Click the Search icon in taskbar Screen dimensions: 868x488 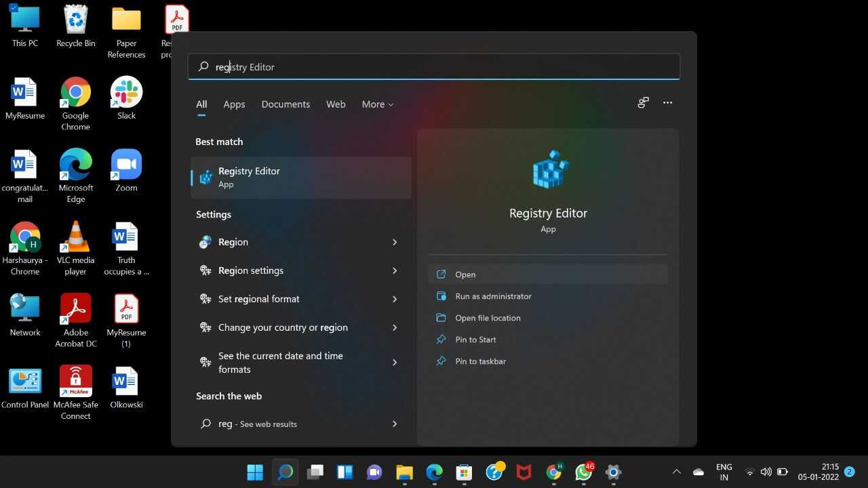click(285, 472)
